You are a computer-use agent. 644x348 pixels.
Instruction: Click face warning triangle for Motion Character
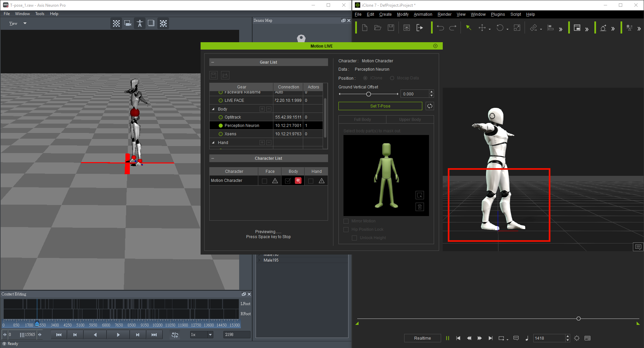pos(275,181)
